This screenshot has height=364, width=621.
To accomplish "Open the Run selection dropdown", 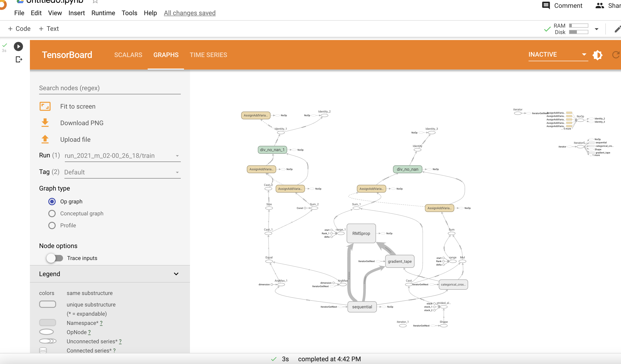I will point(122,156).
